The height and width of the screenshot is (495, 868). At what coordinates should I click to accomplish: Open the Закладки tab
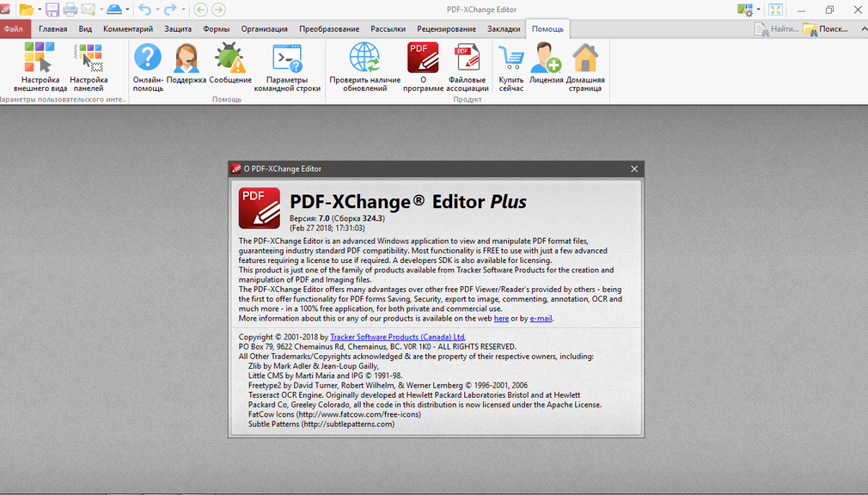504,29
